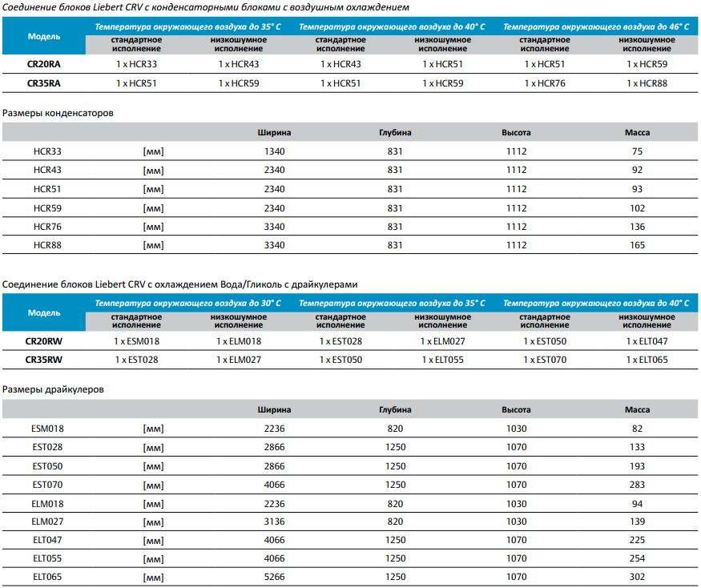Select the HCR33 condenser row name
Image resolution: width=701 pixels, height=588 pixels.
(47, 151)
